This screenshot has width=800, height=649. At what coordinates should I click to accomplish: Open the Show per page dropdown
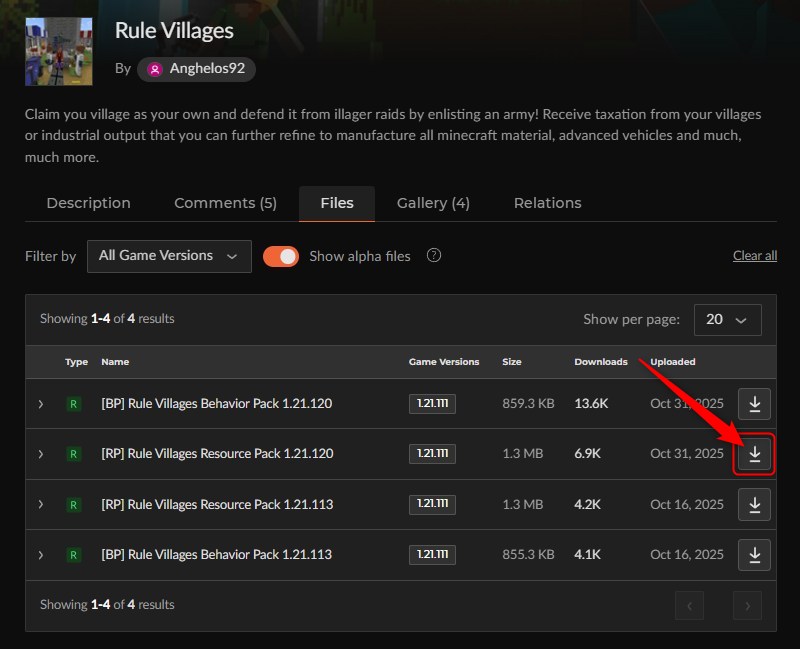(x=728, y=320)
